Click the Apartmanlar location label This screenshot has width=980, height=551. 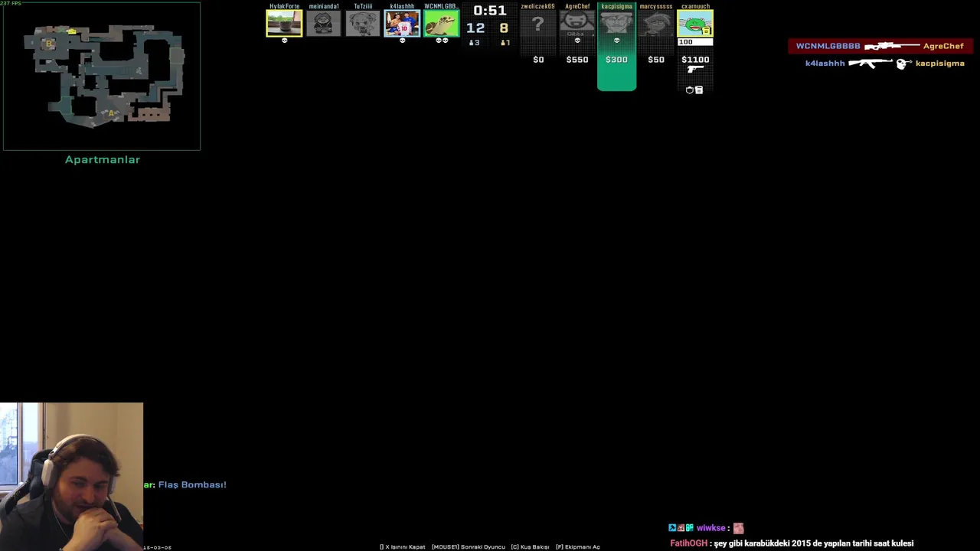103,159
